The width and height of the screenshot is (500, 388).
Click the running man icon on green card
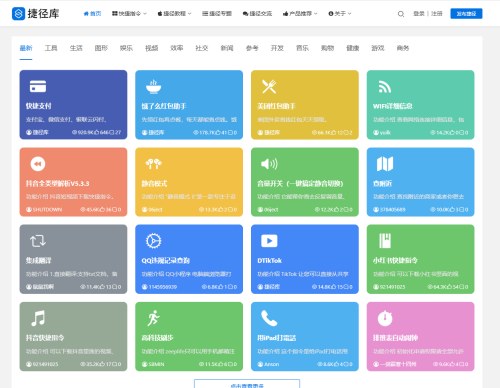[x=154, y=318]
